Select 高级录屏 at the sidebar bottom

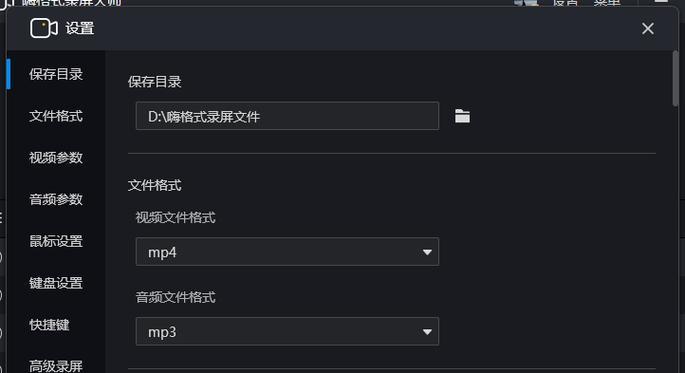(x=56, y=366)
